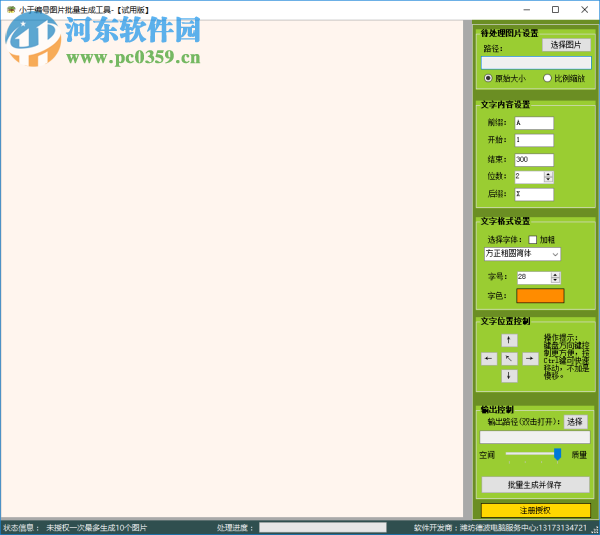Click the image preview canvas area
This screenshot has width=600, height=535.
(x=232, y=268)
